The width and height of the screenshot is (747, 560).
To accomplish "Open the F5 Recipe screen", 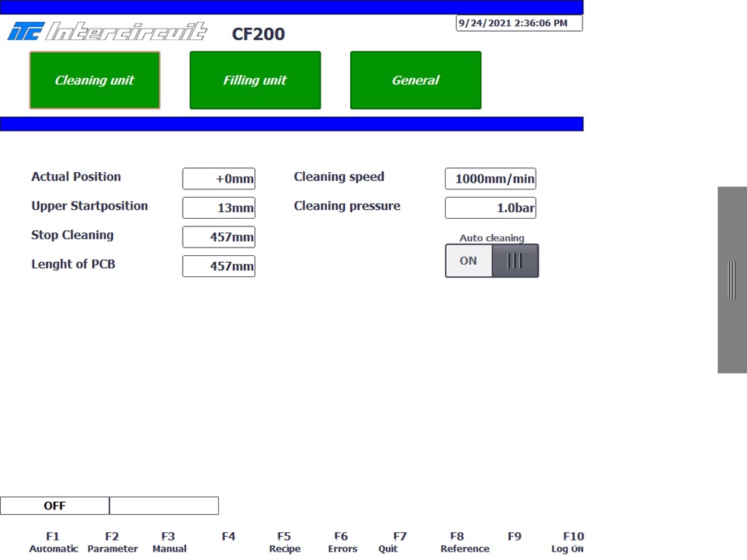I will pyautogui.click(x=284, y=542).
